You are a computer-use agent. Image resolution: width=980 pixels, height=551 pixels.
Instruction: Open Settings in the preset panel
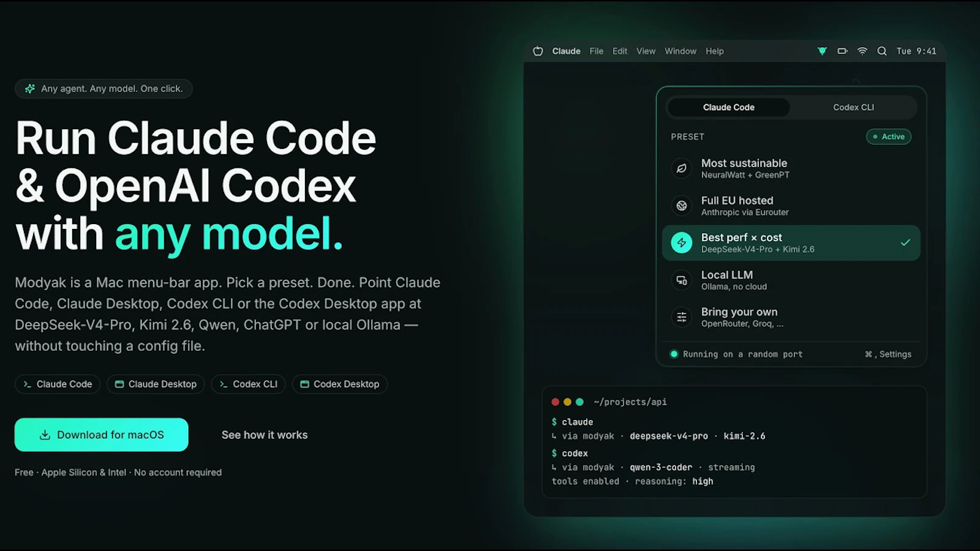click(888, 354)
